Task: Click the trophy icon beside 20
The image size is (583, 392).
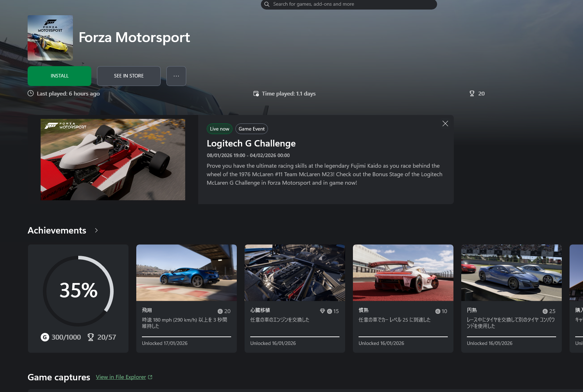Action: [x=472, y=93]
